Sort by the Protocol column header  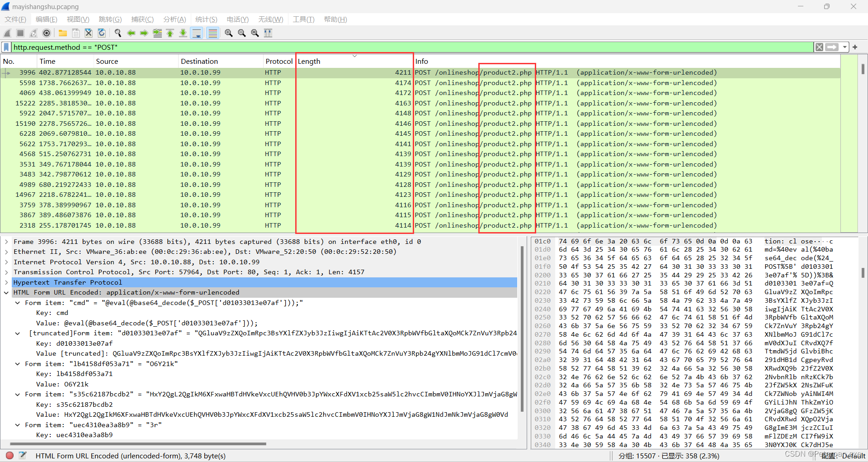(279, 61)
